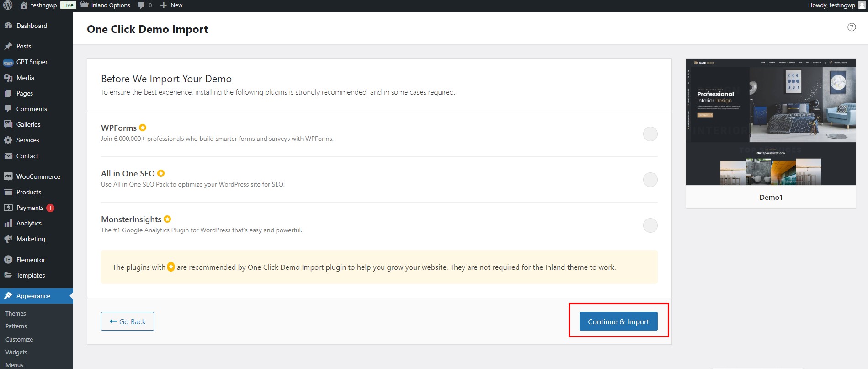
Task: Click the Appearance paintbrush icon
Action: pos(8,296)
